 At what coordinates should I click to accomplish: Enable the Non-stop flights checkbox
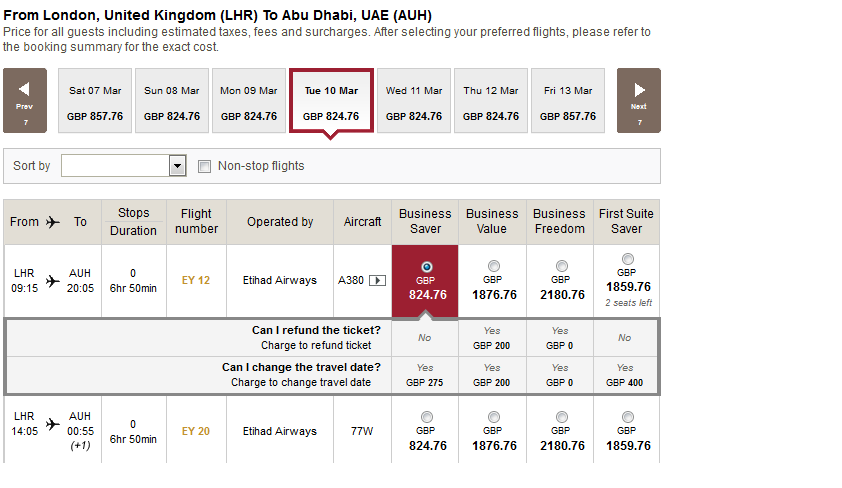point(204,166)
